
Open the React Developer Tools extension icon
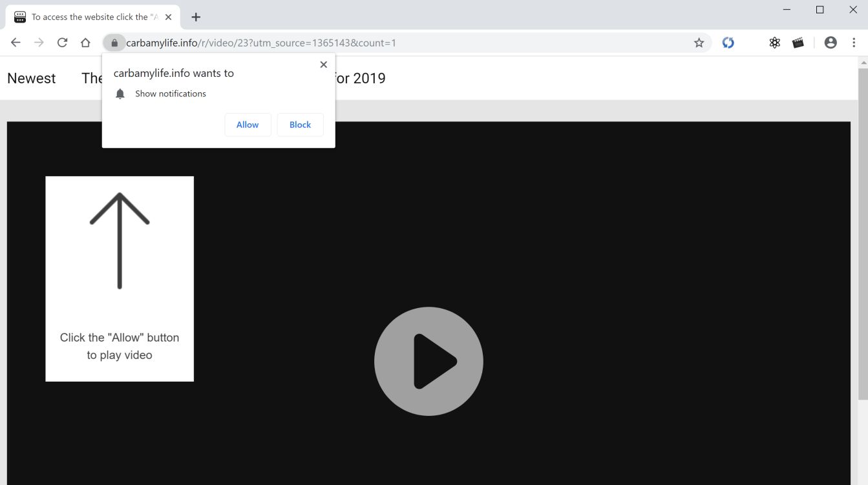[x=774, y=42]
